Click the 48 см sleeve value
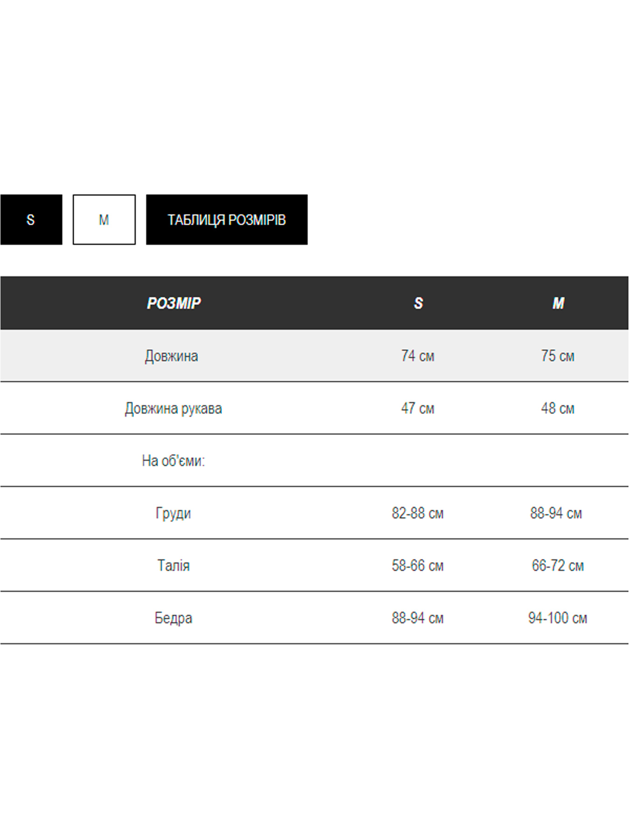The image size is (630, 840). (x=558, y=408)
